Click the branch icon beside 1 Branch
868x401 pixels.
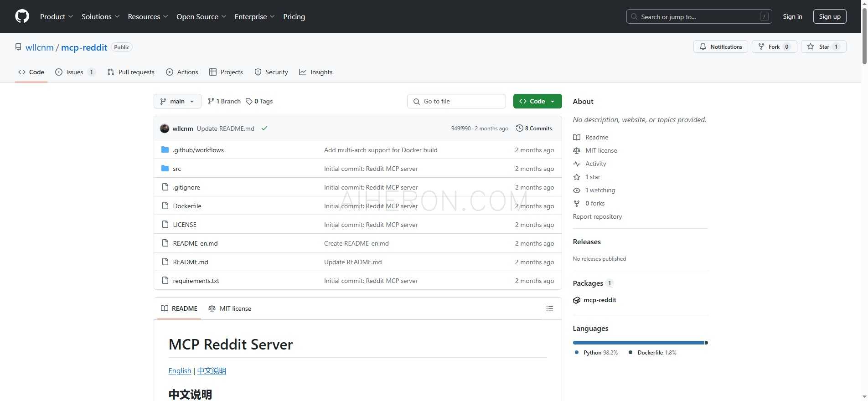(211, 101)
